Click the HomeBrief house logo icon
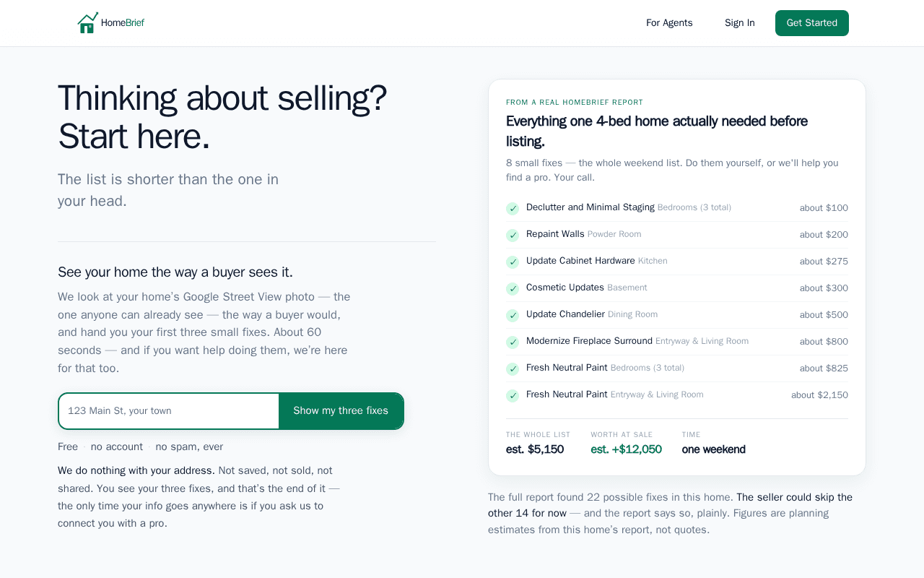Image resolution: width=924 pixels, height=578 pixels. pyautogui.click(x=87, y=23)
